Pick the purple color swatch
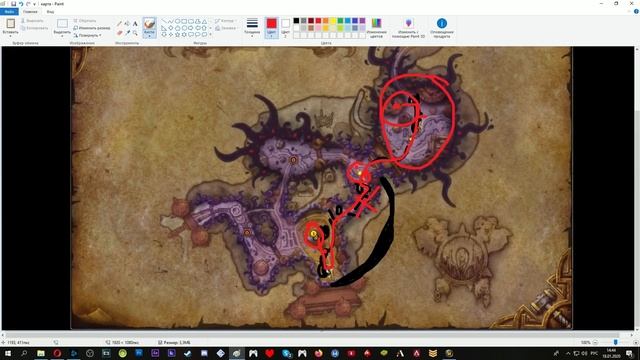Image resolution: width=640 pixels, height=360 pixels. [x=362, y=21]
